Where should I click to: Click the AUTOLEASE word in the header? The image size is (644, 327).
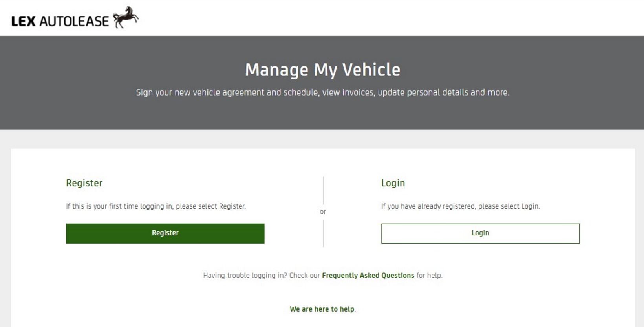click(74, 21)
